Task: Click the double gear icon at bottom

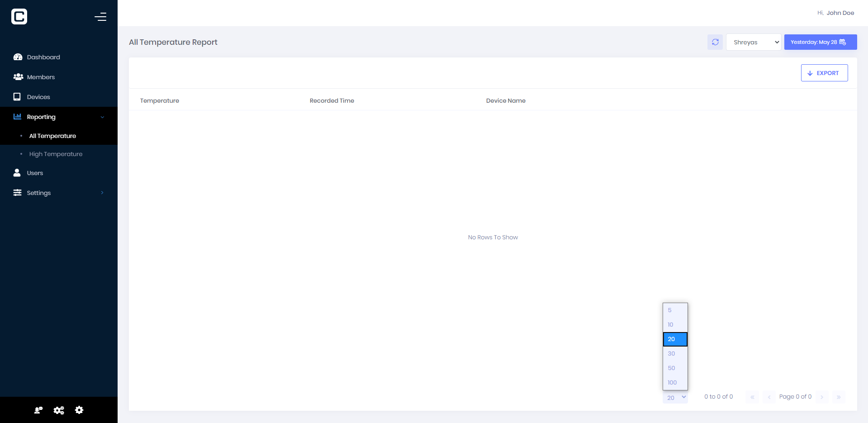Action: pyautogui.click(x=59, y=410)
